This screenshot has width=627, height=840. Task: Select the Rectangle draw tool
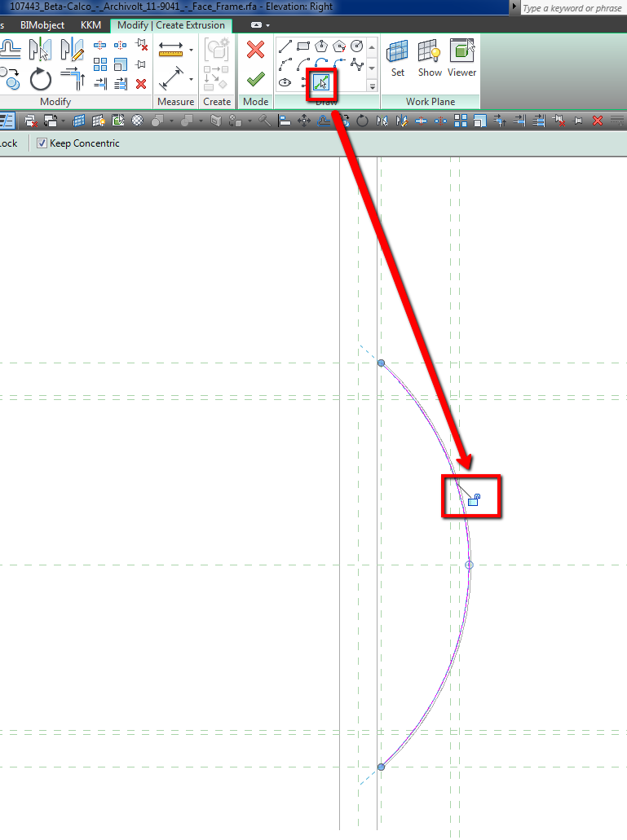(303, 46)
